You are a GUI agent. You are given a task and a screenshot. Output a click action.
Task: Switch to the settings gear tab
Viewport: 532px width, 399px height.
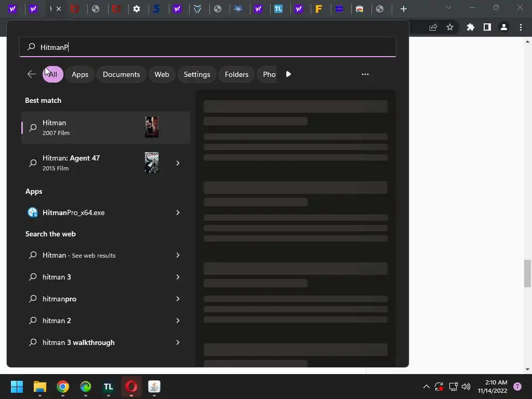coord(137,9)
